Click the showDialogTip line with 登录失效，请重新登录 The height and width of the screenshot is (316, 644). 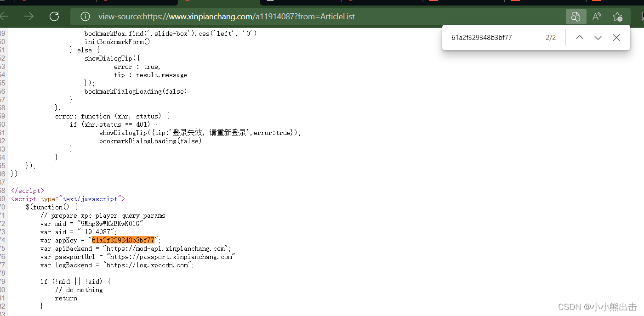[200, 133]
